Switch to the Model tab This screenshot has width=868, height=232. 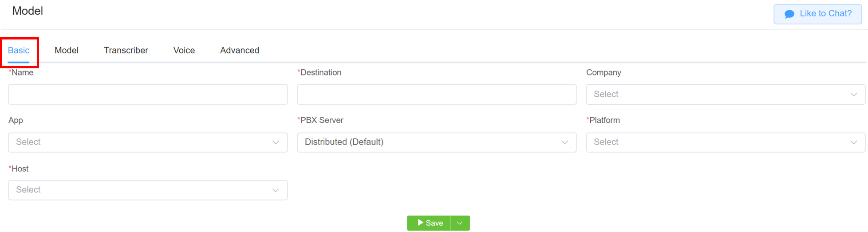pyautogui.click(x=67, y=51)
